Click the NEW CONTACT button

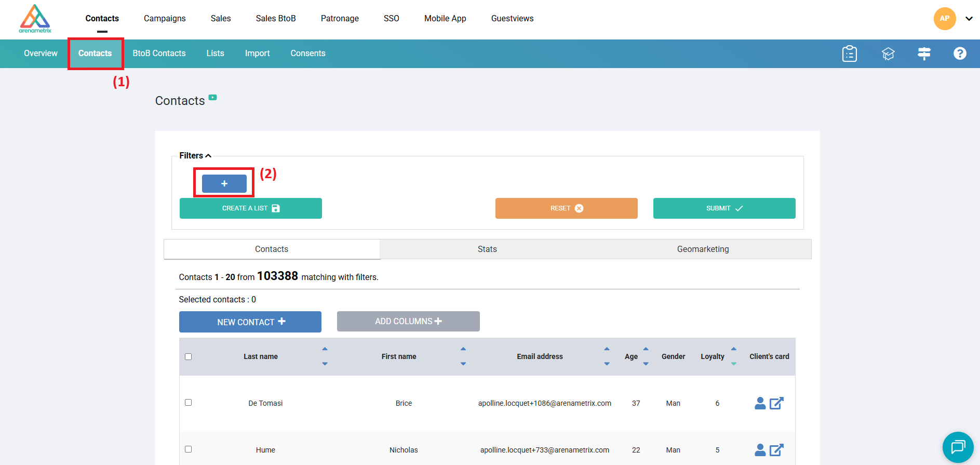[x=250, y=322]
